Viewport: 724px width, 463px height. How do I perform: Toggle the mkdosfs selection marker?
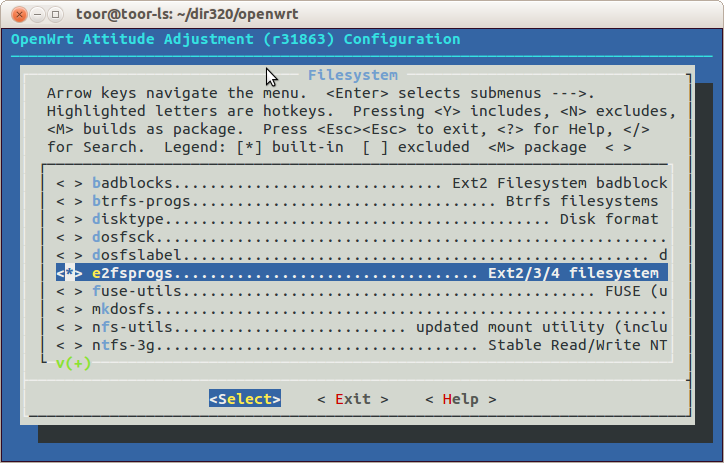pyautogui.click(x=69, y=309)
